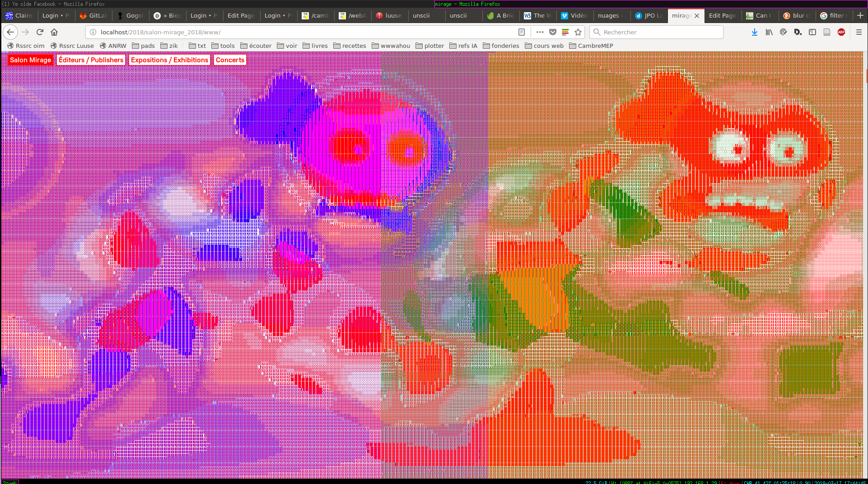Expand the 'fonderies' bookmarks folder

click(501, 46)
